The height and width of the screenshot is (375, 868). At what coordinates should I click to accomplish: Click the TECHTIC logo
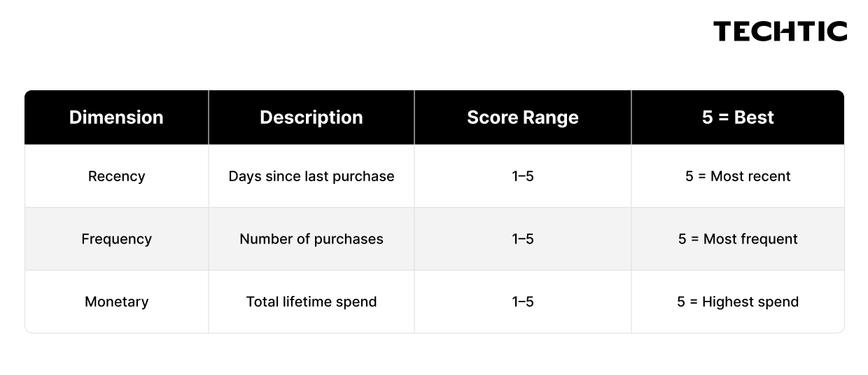[x=780, y=31]
